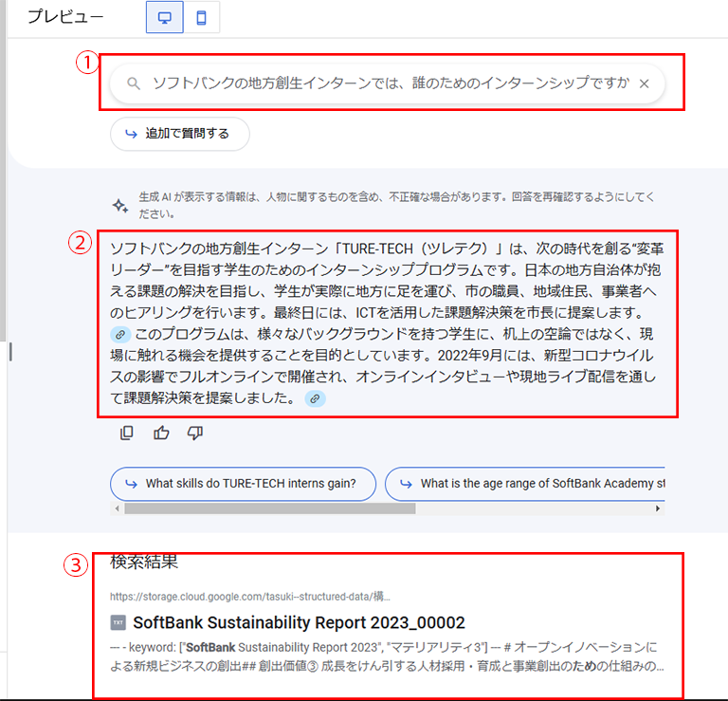Click the right scroll arrow of suggestions
The width and height of the screenshot is (728, 701).
[658, 508]
